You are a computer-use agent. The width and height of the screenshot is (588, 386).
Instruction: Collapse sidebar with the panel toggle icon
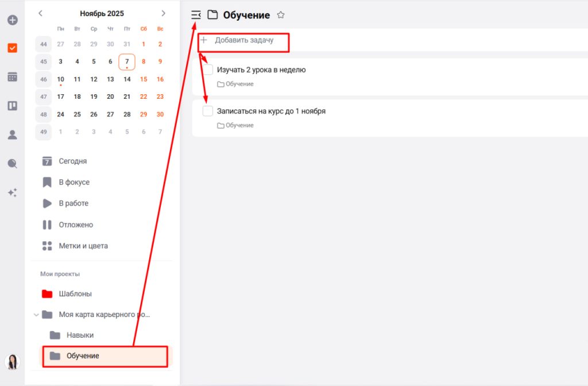[196, 15]
